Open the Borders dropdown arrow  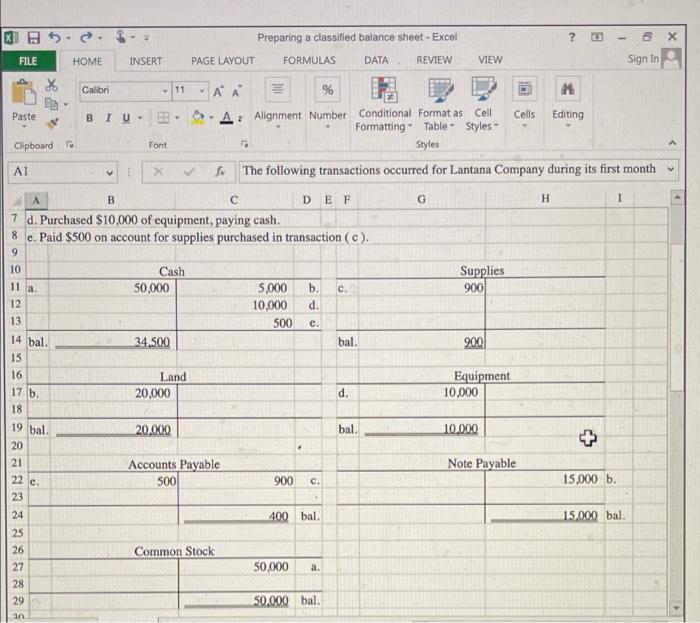177,118
